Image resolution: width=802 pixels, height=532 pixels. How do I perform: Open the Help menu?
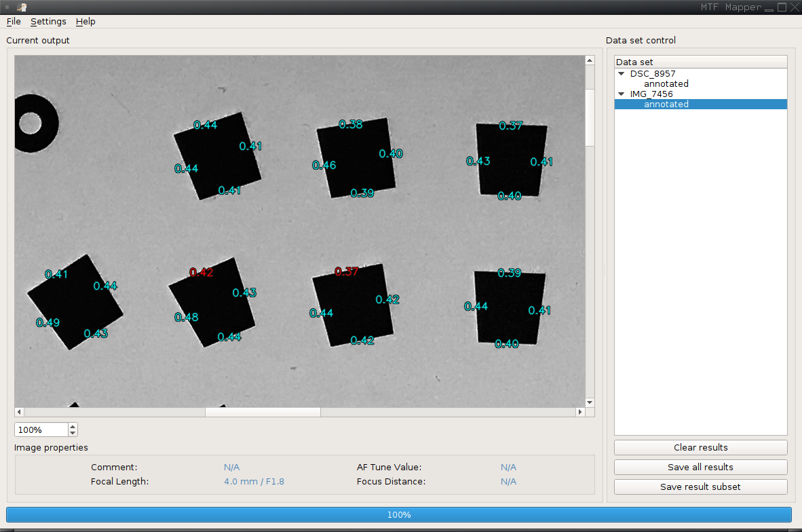[85, 21]
